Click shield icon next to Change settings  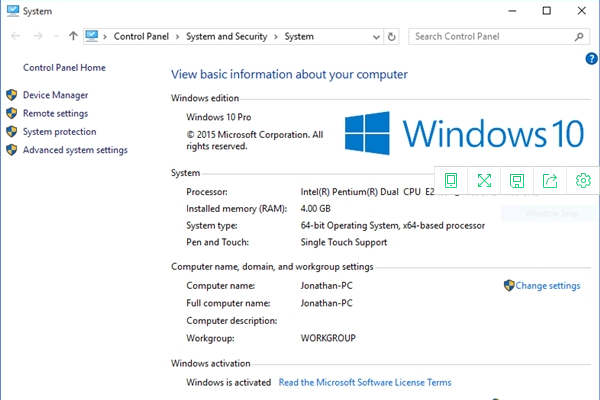509,285
